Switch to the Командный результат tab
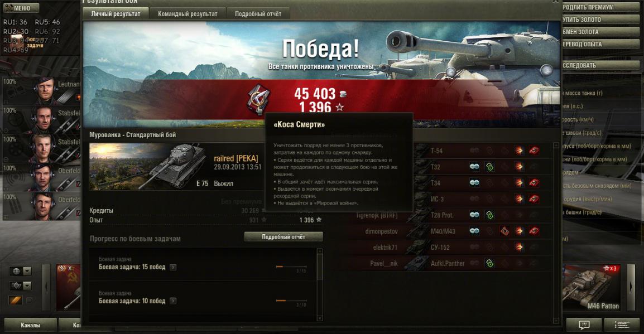This screenshot has width=644, height=334. pyautogui.click(x=188, y=14)
